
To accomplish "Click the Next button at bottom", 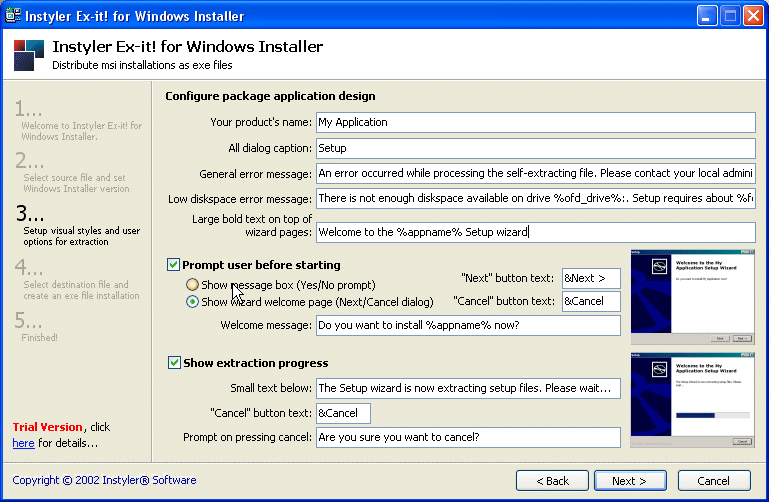I will (629, 481).
